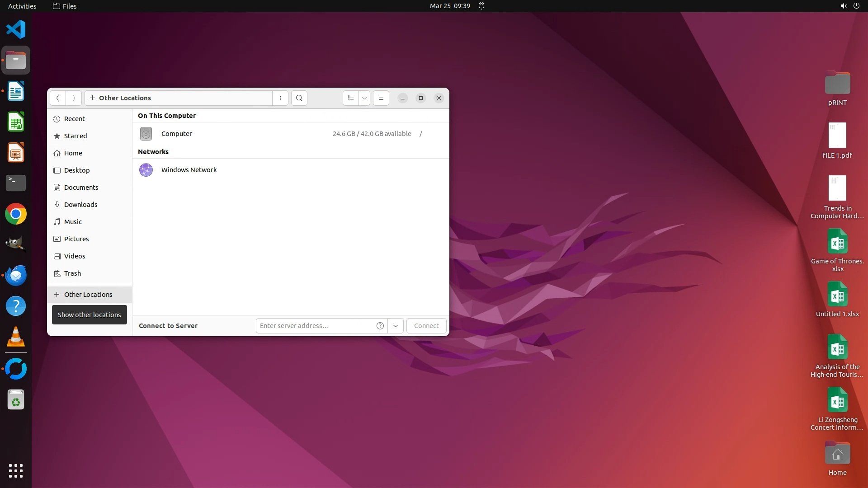Open Windows Network location

(x=189, y=170)
